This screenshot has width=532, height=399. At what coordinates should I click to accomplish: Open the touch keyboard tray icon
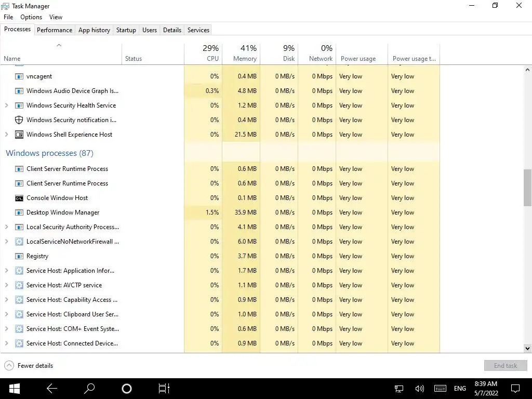(440, 389)
